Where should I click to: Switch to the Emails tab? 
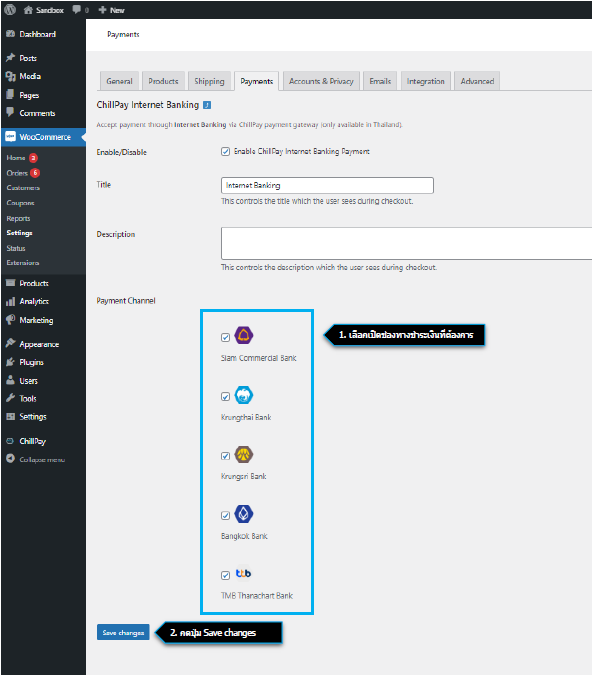pos(380,81)
